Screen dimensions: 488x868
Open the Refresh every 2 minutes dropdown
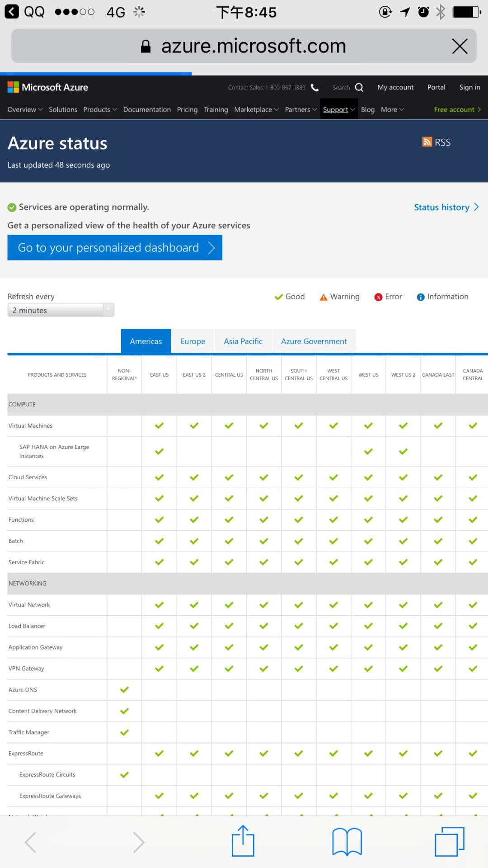61,310
